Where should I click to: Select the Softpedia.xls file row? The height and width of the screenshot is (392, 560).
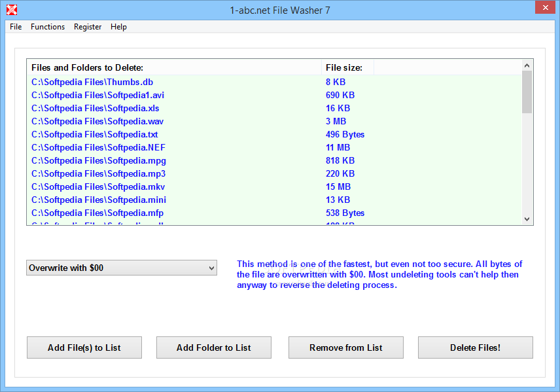point(274,108)
